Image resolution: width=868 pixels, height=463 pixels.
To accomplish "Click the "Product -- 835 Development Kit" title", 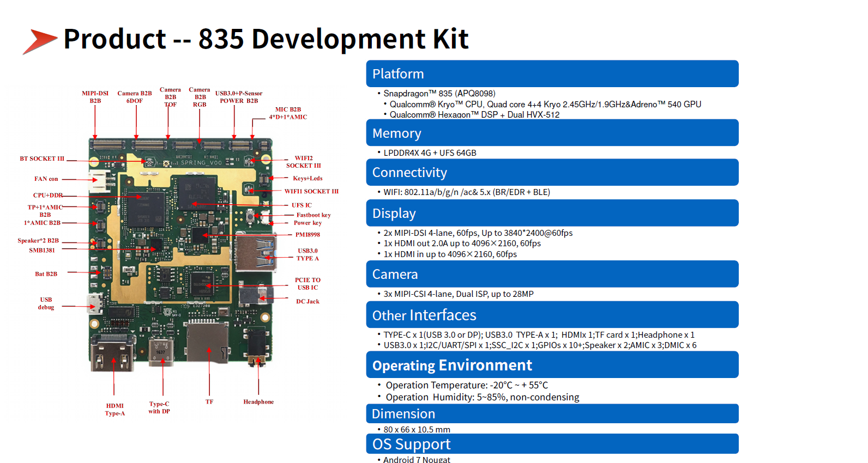I will 266,39.
